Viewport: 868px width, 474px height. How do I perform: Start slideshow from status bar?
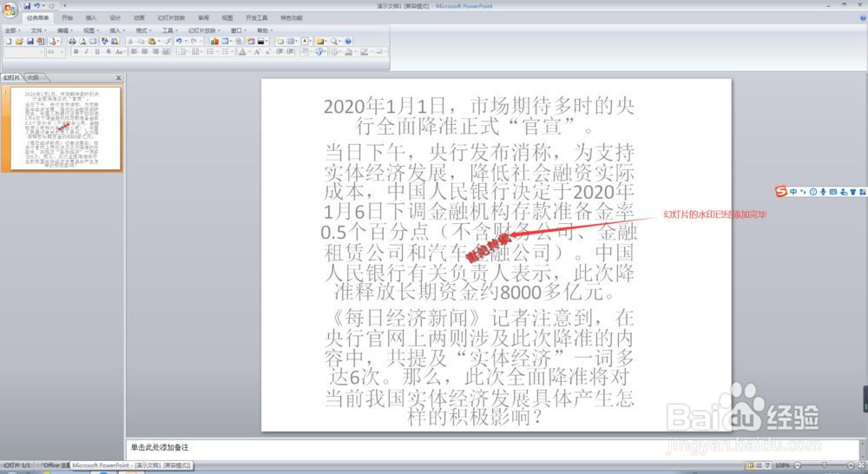tap(767, 465)
